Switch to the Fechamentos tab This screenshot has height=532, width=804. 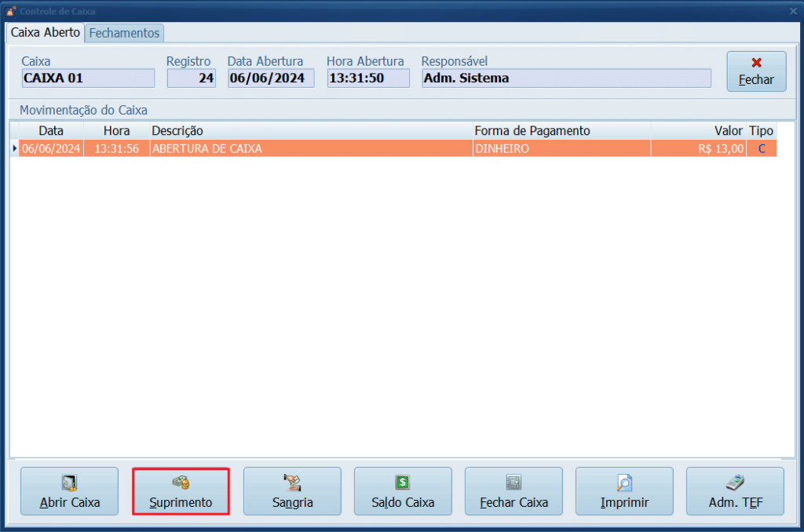tap(124, 33)
